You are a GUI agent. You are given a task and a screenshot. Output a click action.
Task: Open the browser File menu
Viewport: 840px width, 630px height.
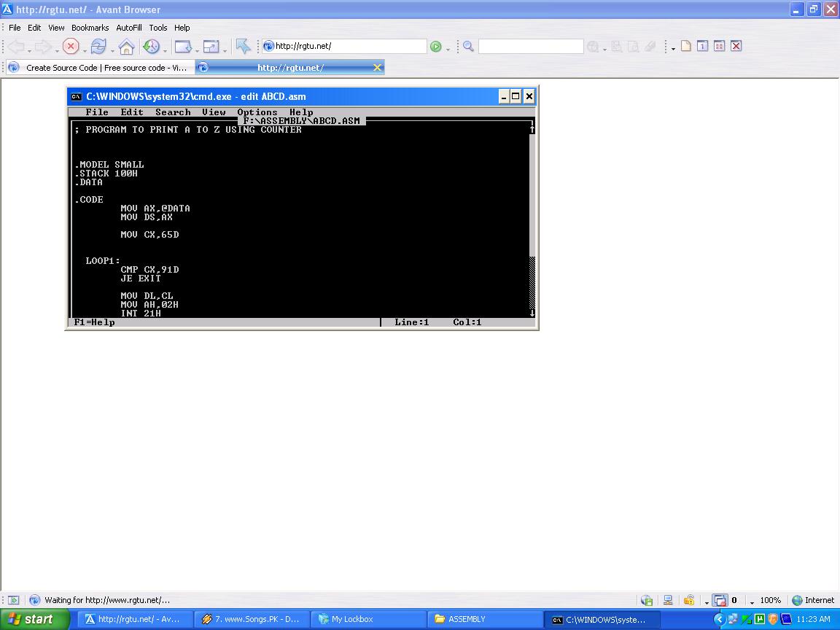tap(15, 28)
